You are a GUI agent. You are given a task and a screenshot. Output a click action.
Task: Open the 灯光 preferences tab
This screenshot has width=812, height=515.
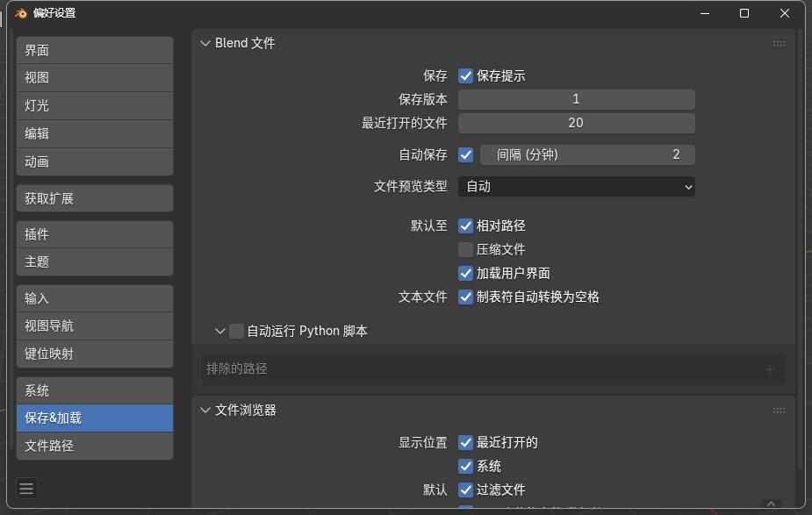pyautogui.click(x=95, y=105)
